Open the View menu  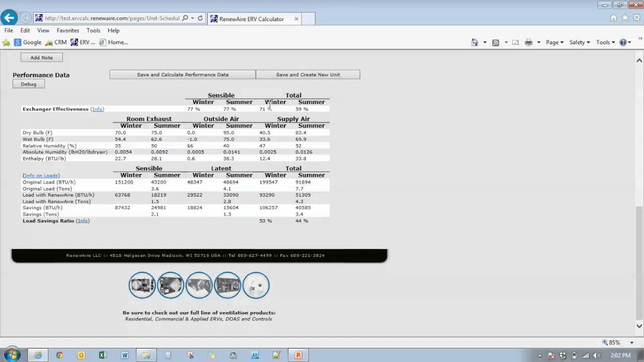(43, 30)
